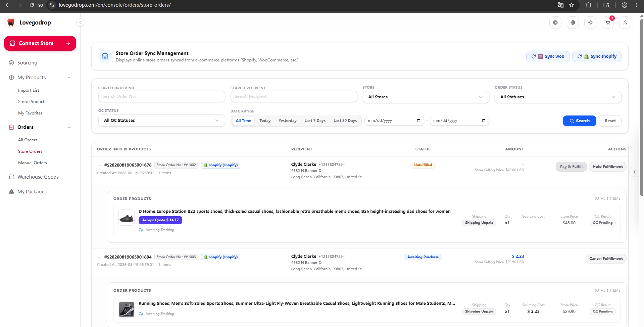Viewport: 644px width, 327px height.
Task: Reload the page in browser
Action: pyautogui.click(x=32, y=5)
